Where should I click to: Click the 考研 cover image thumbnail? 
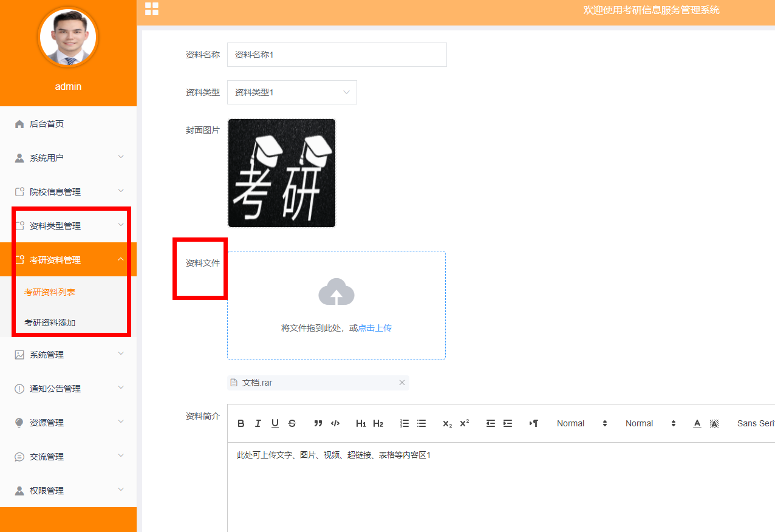(x=282, y=173)
